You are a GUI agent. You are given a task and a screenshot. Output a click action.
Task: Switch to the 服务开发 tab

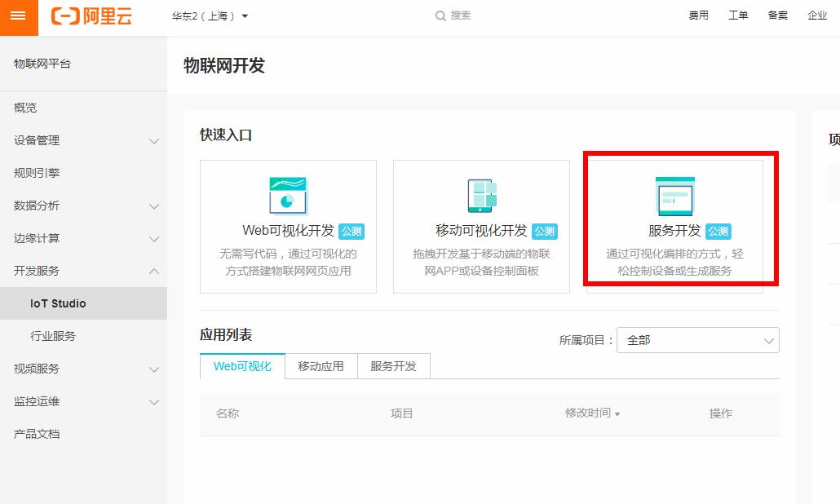click(394, 366)
